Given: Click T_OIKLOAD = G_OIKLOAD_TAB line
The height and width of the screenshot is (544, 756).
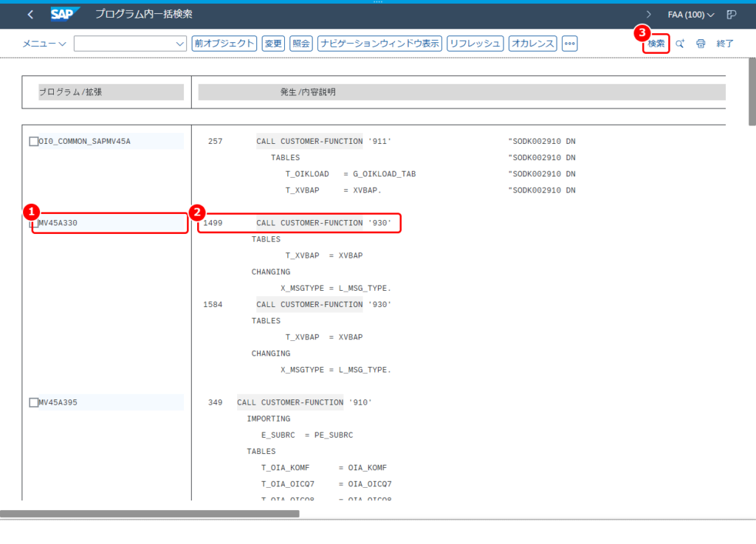Looking at the screenshot, I should (x=351, y=174).
